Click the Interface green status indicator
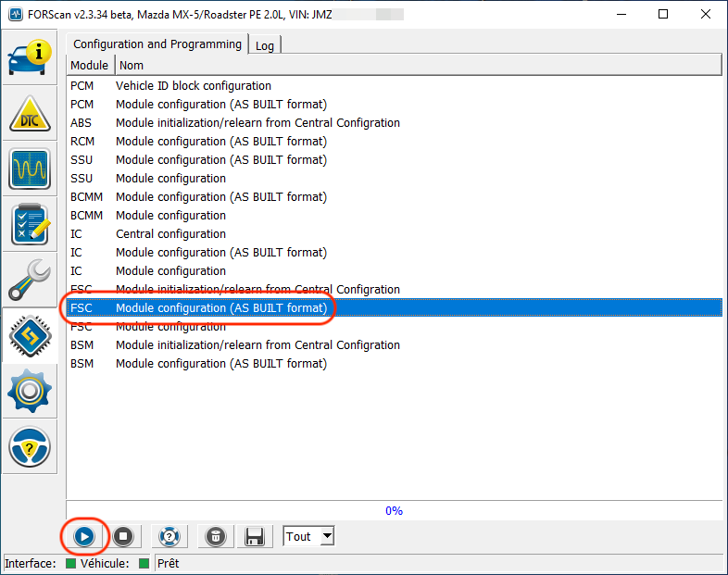This screenshot has height=575, width=728. click(x=70, y=563)
